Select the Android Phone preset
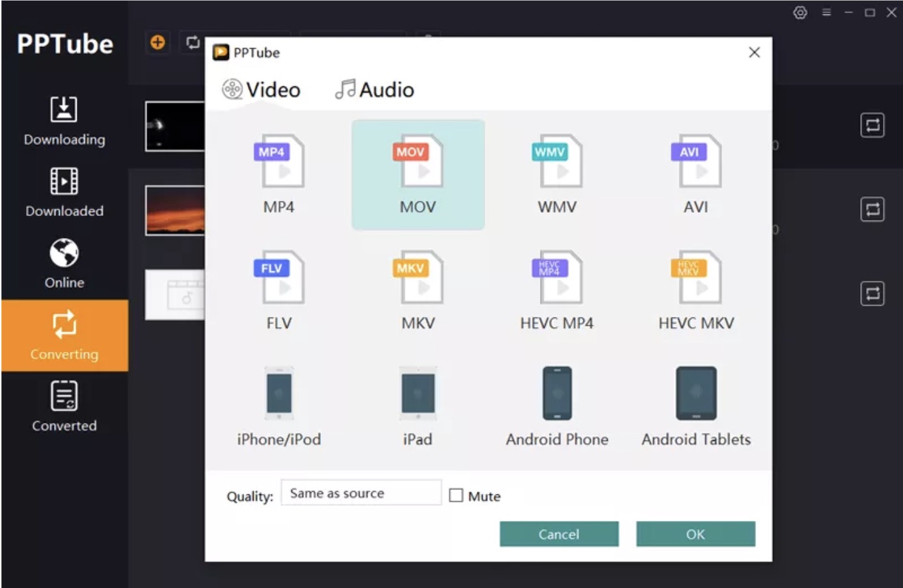 click(x=558, y=394)
